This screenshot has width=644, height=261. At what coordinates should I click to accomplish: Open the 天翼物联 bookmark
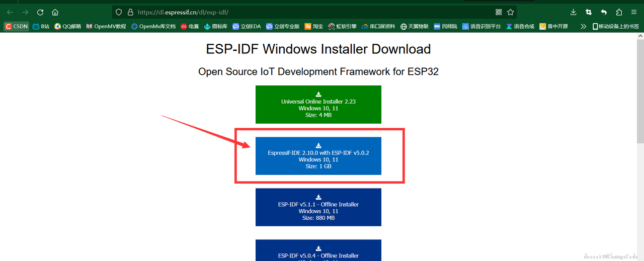415,26
